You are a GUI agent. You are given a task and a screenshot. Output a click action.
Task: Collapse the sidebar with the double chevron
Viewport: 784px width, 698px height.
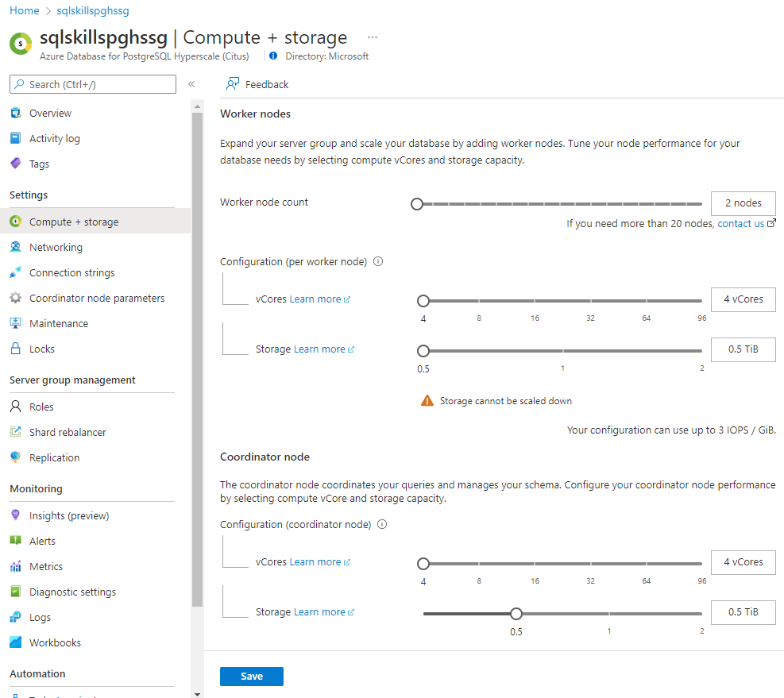pos(191,84)
